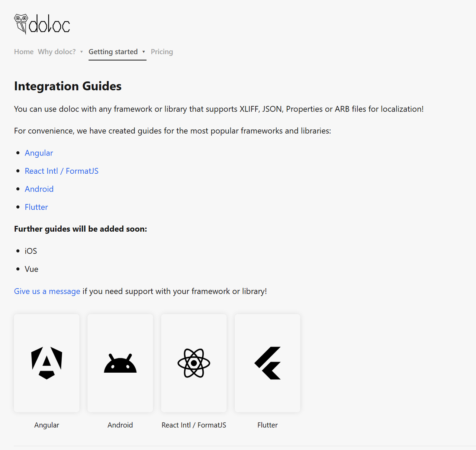Expand the Why doloc? dropdown

(57, 52)
